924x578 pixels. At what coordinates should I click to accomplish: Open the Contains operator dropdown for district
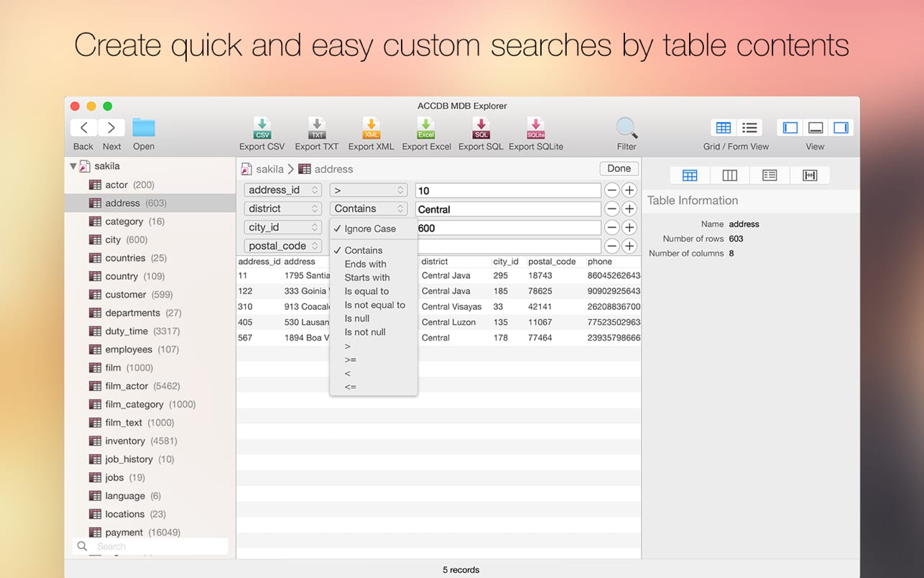tap(368, 208)
